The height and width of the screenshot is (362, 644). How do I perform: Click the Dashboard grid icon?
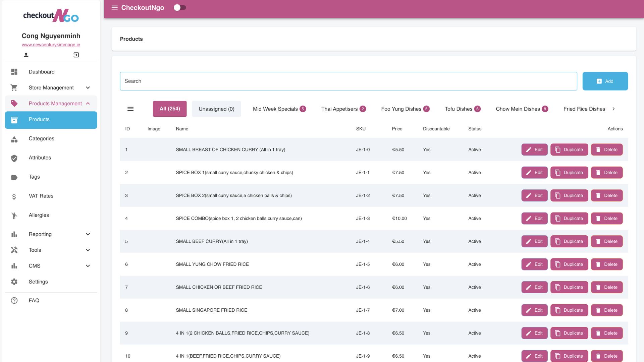coord(14,72)
